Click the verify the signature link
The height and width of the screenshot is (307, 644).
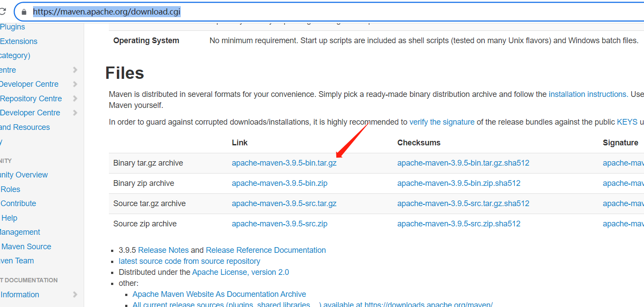click(x=442, y=122)
